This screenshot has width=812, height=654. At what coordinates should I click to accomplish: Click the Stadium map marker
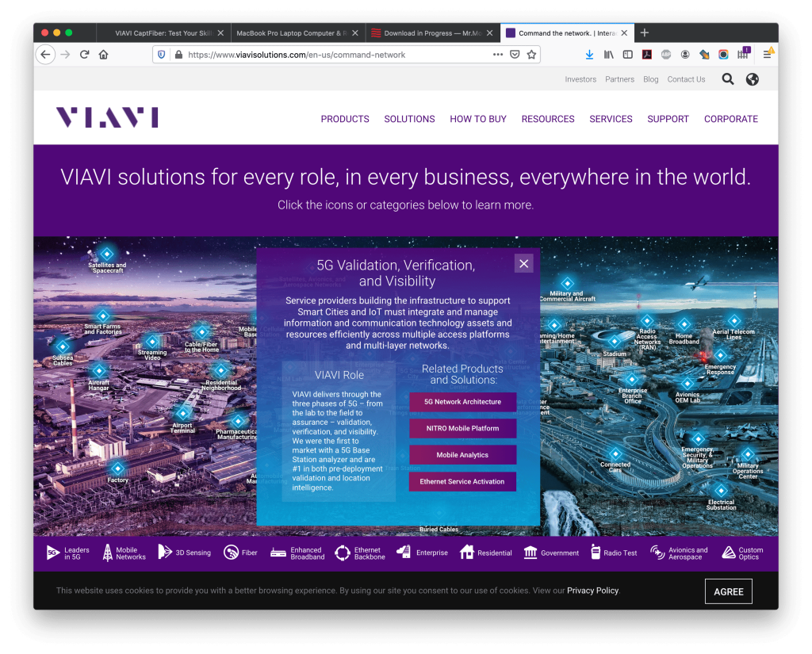(615, 341)
